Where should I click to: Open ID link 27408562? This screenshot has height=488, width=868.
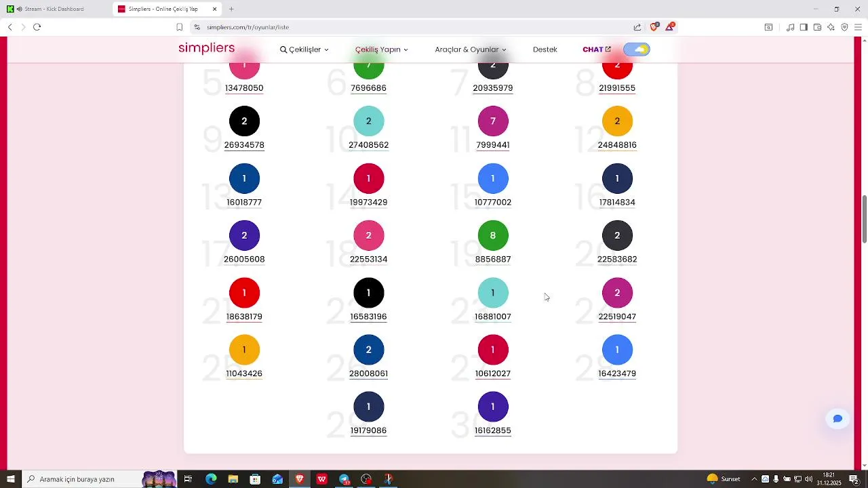368,145
